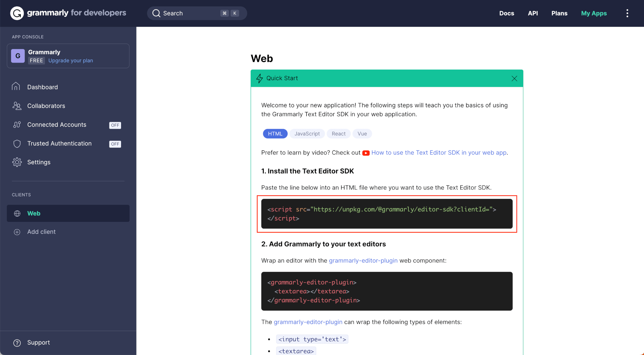Image resolution: width=644 pixels, height=355 pixels.
Task: Click the Grammarly app name card
Action: 68,56
